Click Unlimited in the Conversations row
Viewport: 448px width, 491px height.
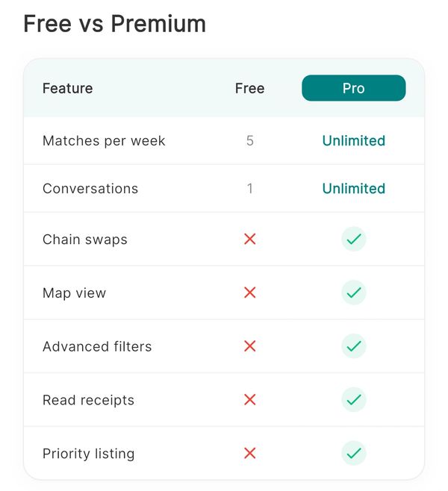(x=354, y=188)
